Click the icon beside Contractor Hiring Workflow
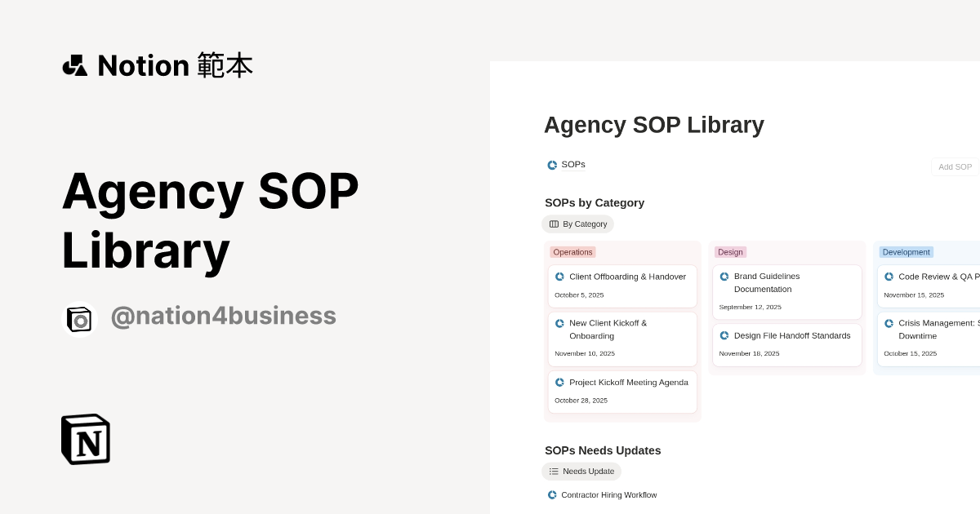Screen dimensions: 980x514 (551, 494)
